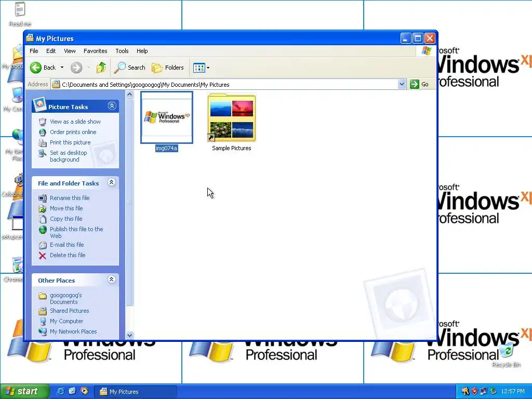Click the Order prints online icon

tap(43, 132)
